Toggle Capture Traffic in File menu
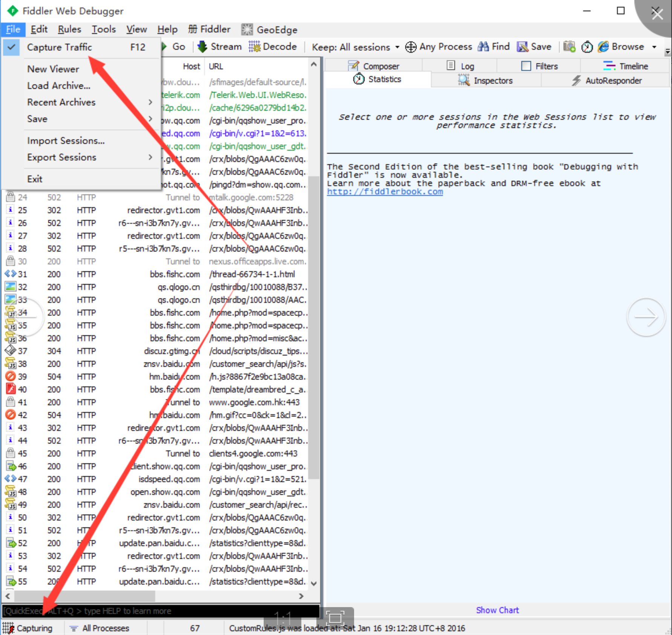 pos(81,47)
